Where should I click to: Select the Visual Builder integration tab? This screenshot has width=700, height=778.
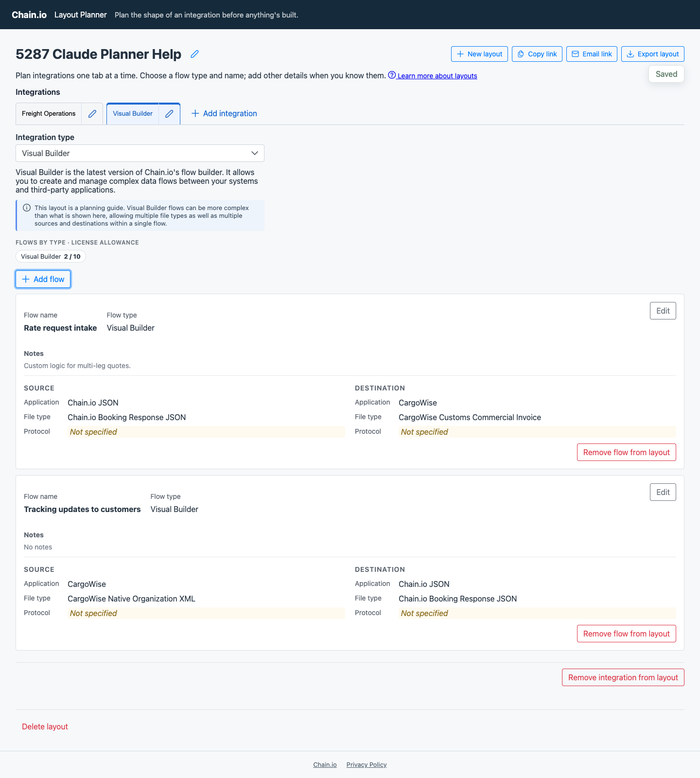click(133, 114)
